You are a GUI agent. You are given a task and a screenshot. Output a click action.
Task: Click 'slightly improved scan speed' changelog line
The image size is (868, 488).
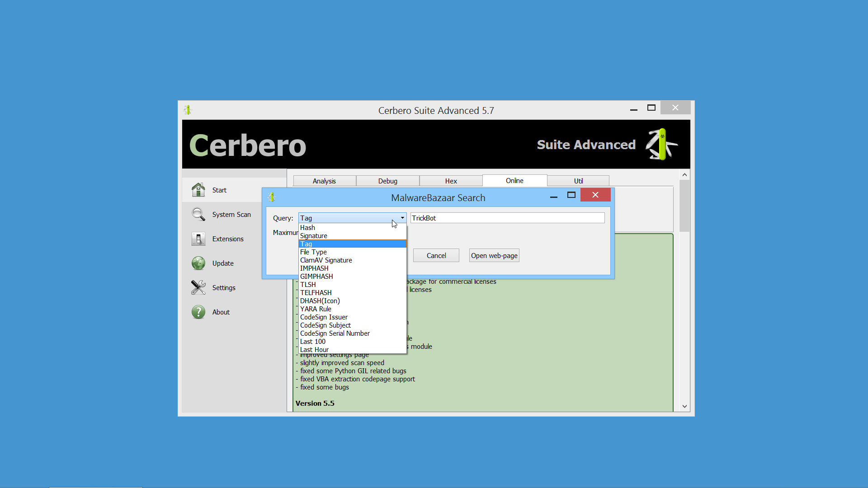coord(342,363)
